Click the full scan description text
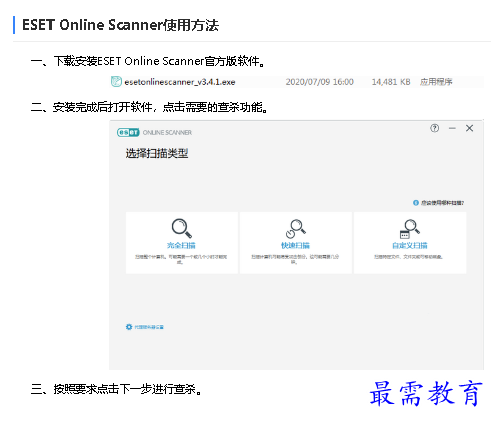This screenshot has width=491, height=425. 181,259
